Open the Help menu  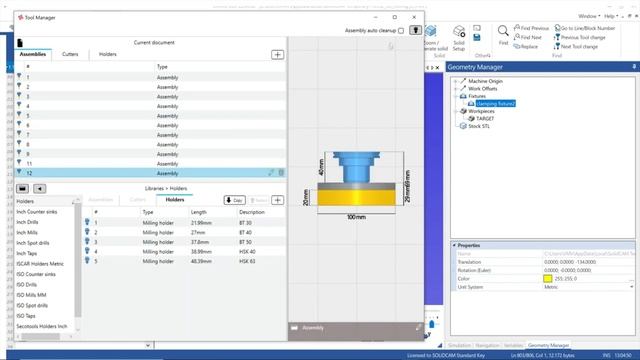click(x=611, y=16)
